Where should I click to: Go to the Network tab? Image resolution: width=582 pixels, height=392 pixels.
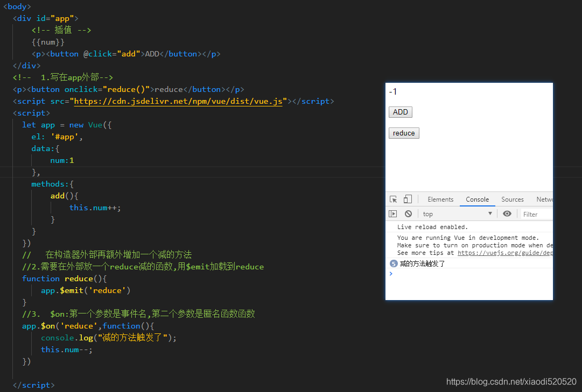544,199
